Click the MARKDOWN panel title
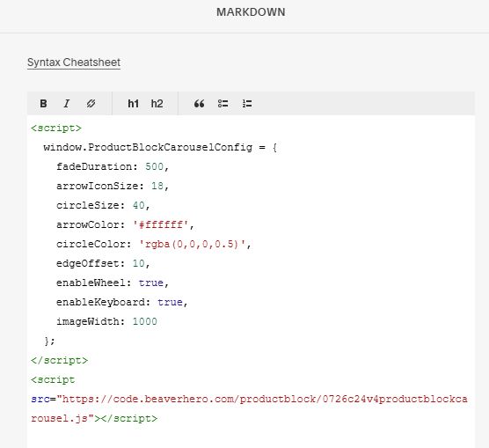 251,12
